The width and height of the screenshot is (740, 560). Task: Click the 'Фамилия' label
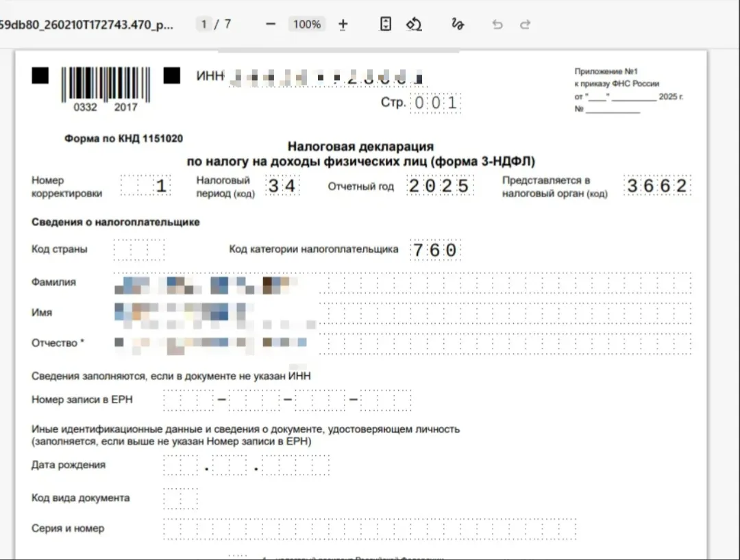53,282
